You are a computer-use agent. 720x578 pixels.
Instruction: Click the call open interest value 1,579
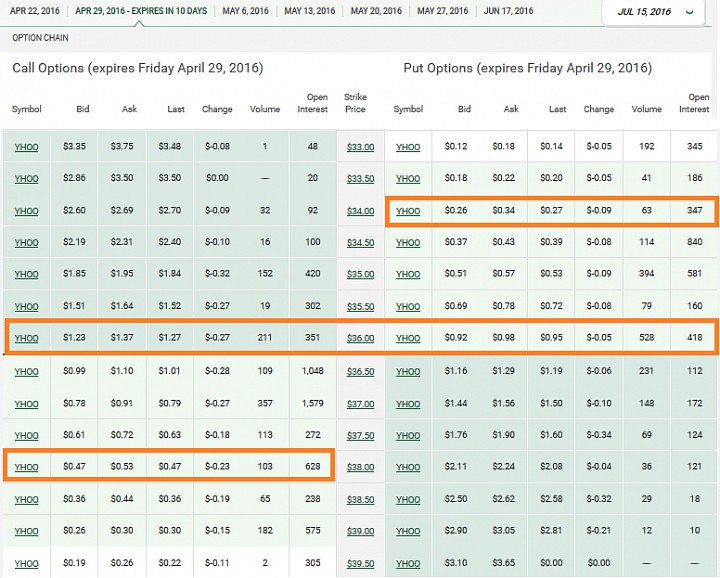point(313,403)
